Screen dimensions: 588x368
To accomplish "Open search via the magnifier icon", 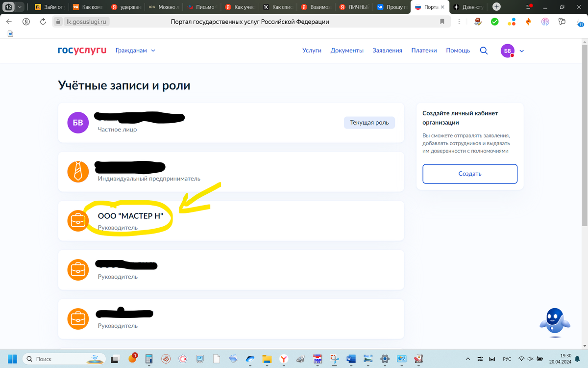I will click(484, 50).
